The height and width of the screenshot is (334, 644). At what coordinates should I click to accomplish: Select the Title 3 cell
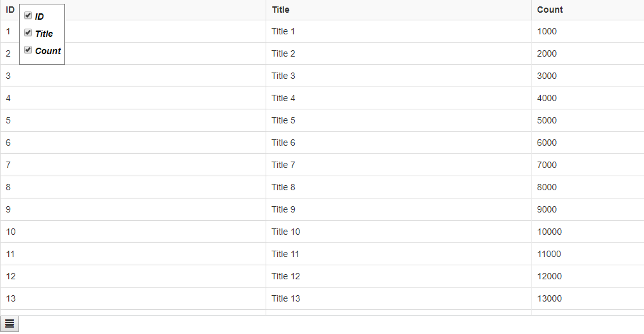(x=283, y=76)
